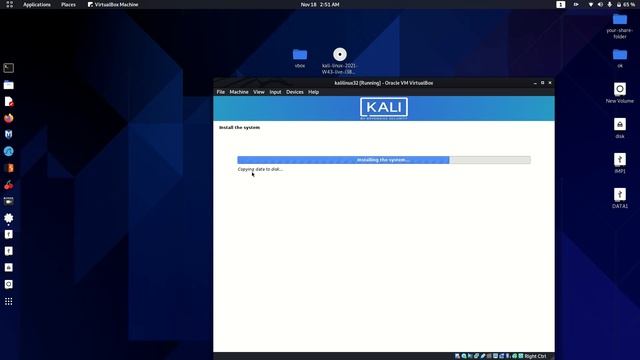Open the Terminal icon in the dock
640x360 pixels.
(x=9, y=68)
